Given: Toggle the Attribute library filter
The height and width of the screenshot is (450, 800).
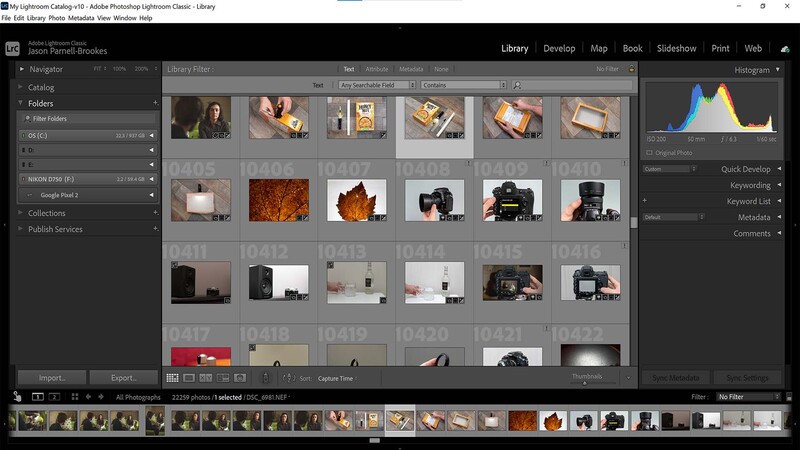Looking at the screenshot, I should coord(377,69).
